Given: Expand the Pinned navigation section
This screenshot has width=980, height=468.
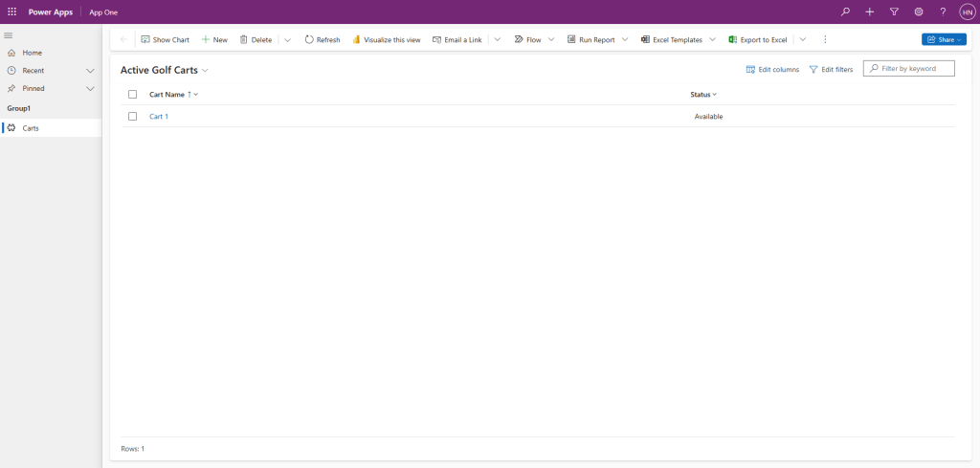Looking at the screenshot, I should coord(91,88).
